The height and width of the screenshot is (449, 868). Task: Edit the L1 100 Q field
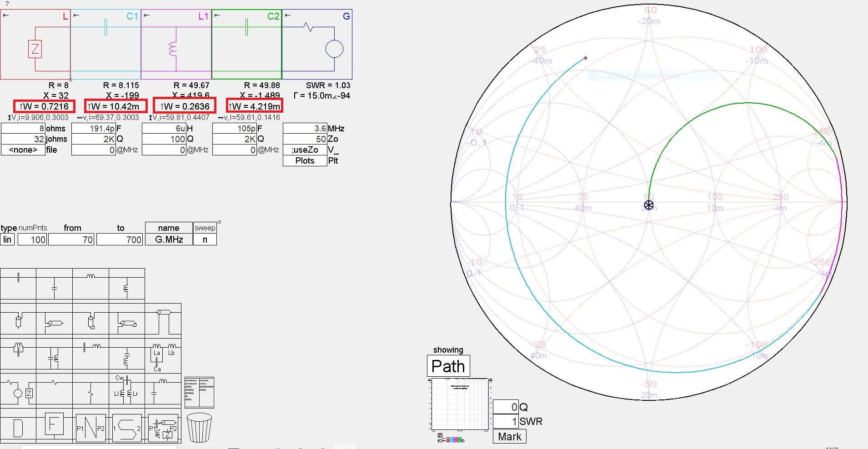click(164, 139)
